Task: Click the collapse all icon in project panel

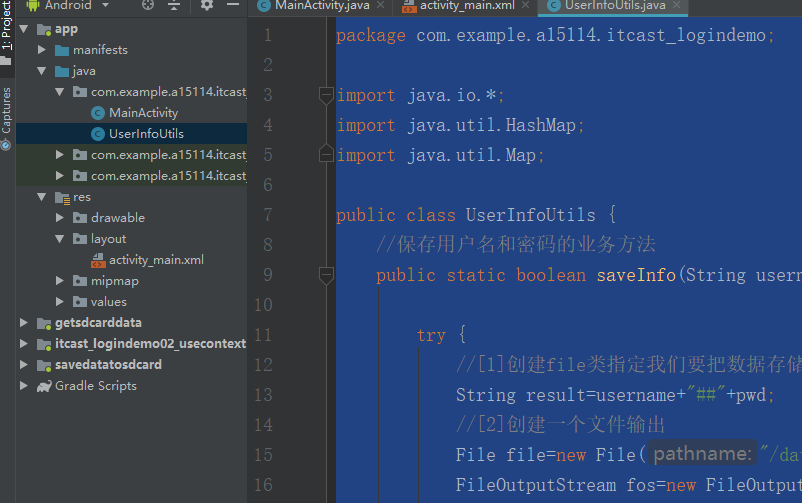Action: tap(174, 5)
